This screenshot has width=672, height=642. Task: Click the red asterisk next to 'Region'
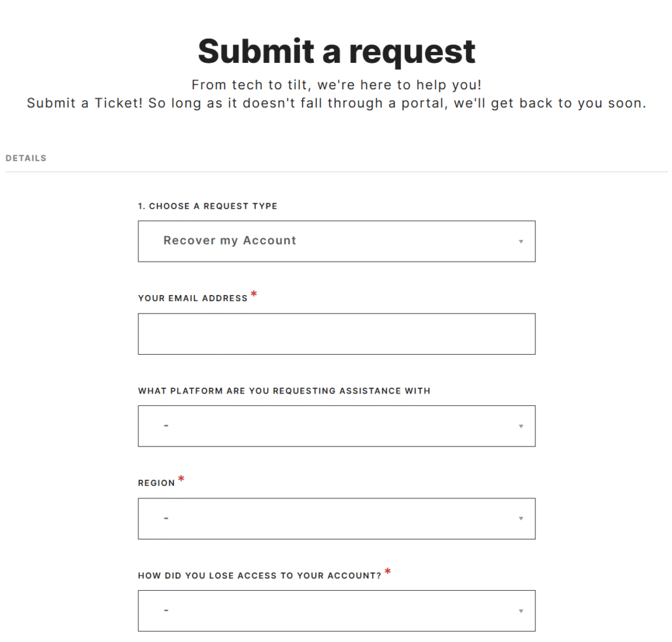[x=181, y=480]
